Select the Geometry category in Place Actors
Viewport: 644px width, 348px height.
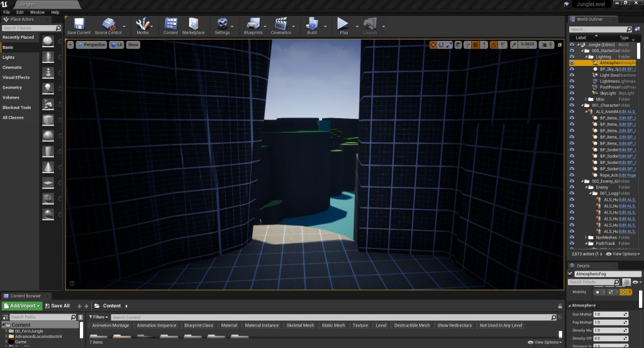coord(13,87)
